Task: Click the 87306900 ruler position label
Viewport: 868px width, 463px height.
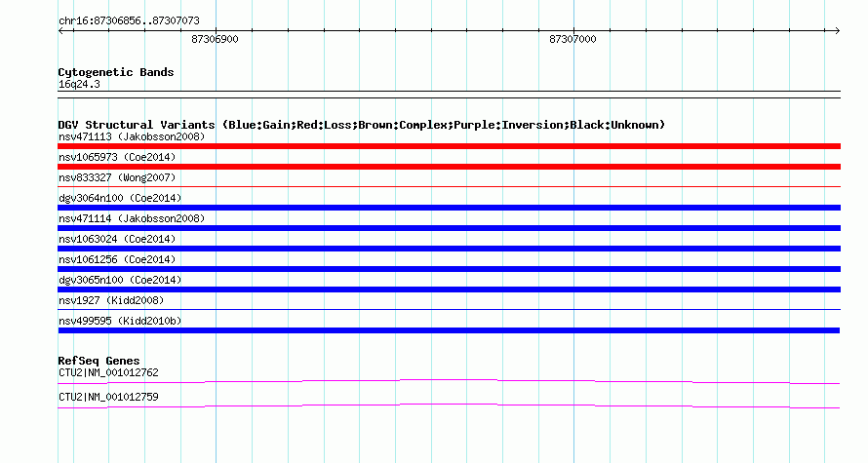Action: [215, 39]
